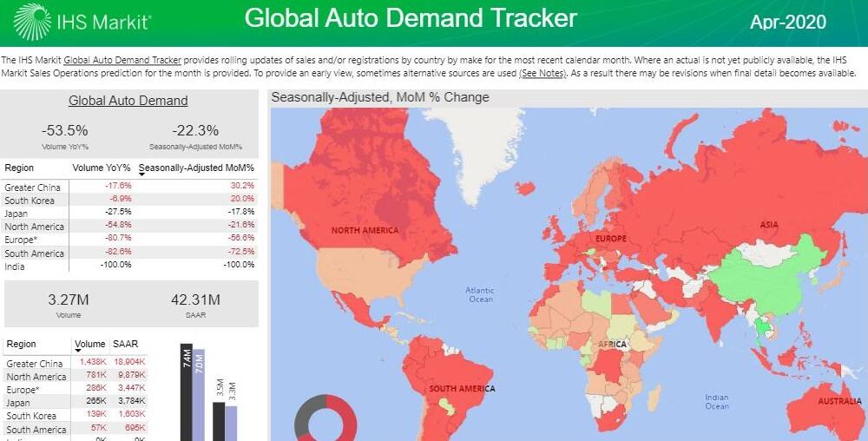
Task: Sort by the Volume YoY% column header
Action: 102,168
